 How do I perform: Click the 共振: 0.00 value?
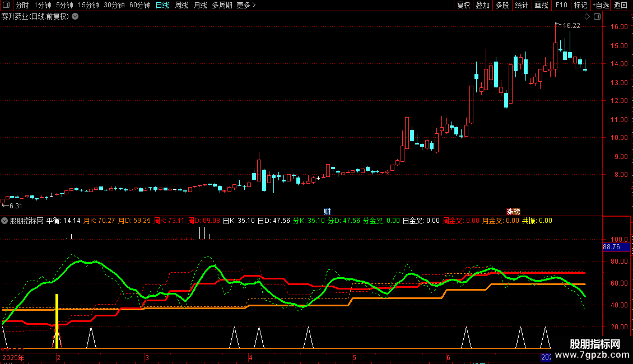click(x=537, y=221)
